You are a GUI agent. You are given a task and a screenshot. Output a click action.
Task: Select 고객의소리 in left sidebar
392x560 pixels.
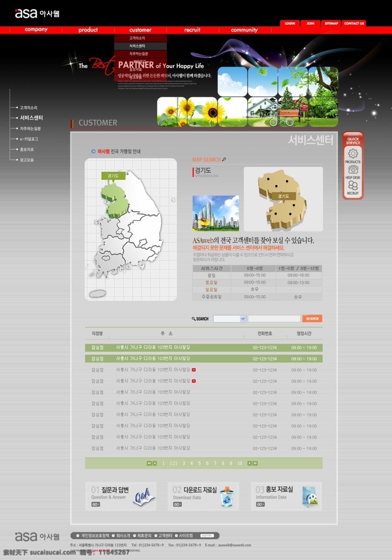(x=28, y=107)
